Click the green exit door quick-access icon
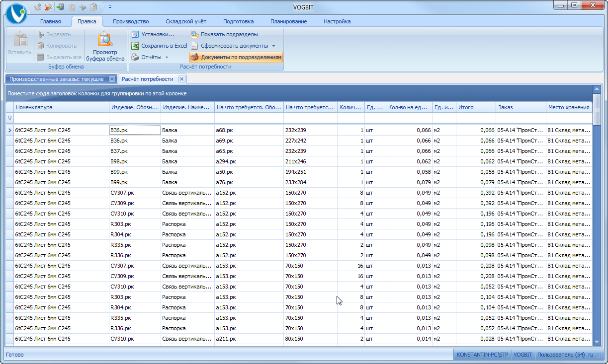The width and height of the screenshot is (608, 364). (x=60, y=7)
